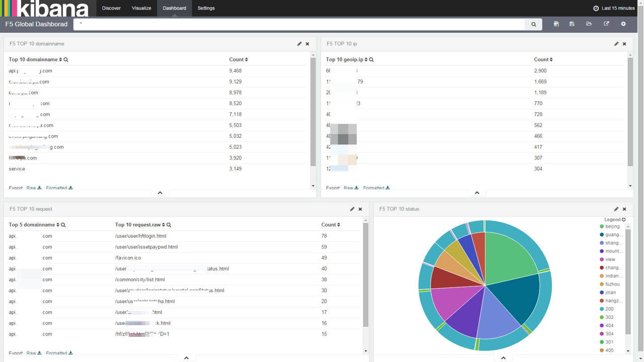Click the /user/user/hftlogin.html request cell
Screen dimensions: 644x362
click(140, 236)
